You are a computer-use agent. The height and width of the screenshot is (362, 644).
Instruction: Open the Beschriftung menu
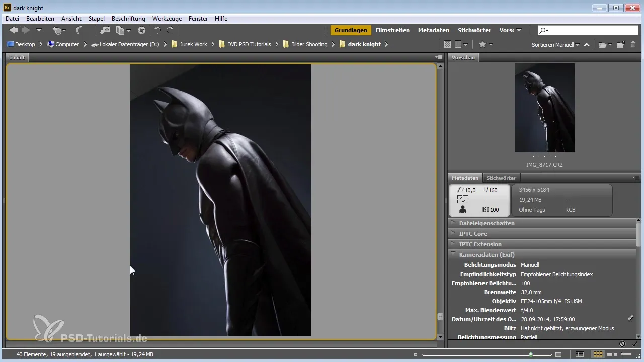(x=128, y=19)
